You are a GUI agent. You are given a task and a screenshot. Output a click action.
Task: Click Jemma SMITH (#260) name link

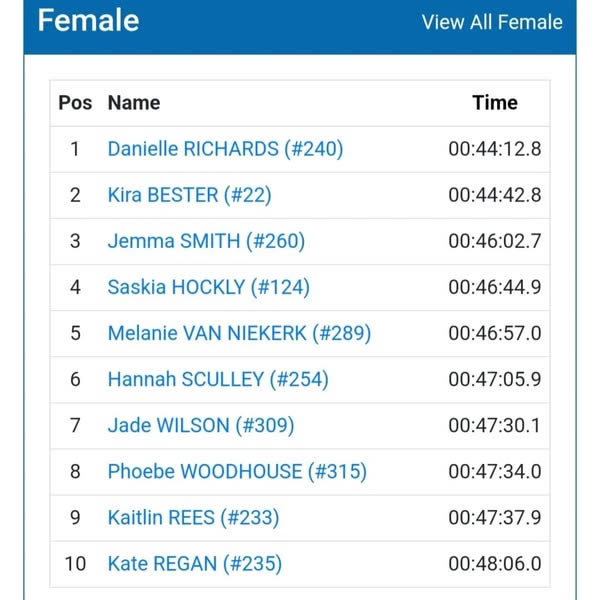click(x=206, y=241)
